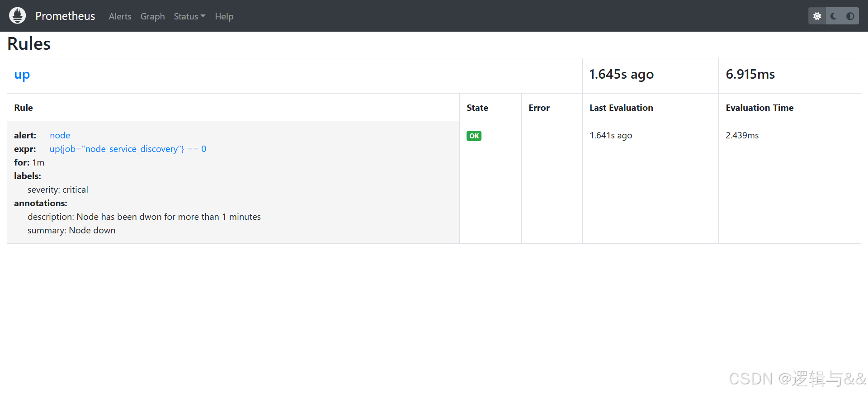Image resolution: width=868 pixels, height=393 pixels.
Task: Open the Prometheus home brand link
Action: point(65,16)
